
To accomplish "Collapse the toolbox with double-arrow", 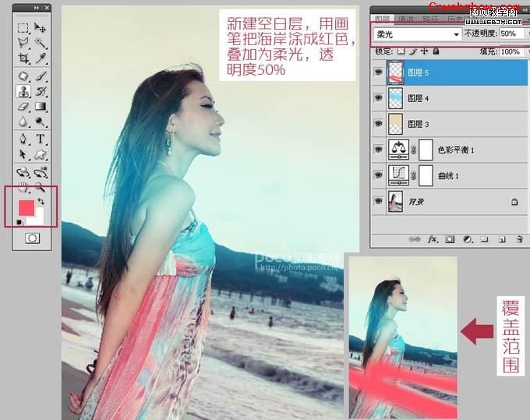I will (x=37, y=8).
